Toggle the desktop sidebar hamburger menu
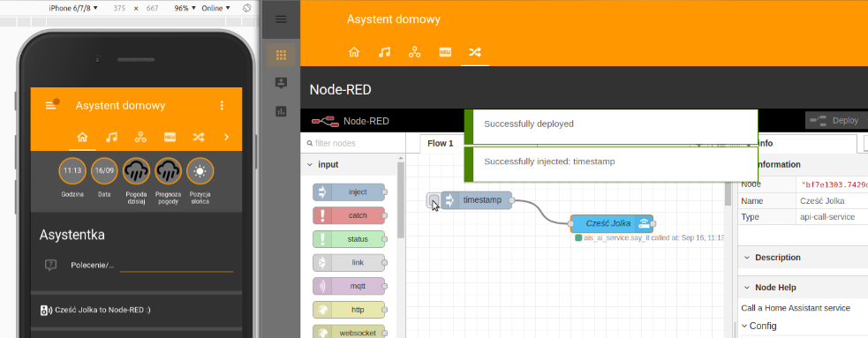The image size is (868, 338). [x=281, y=19]
